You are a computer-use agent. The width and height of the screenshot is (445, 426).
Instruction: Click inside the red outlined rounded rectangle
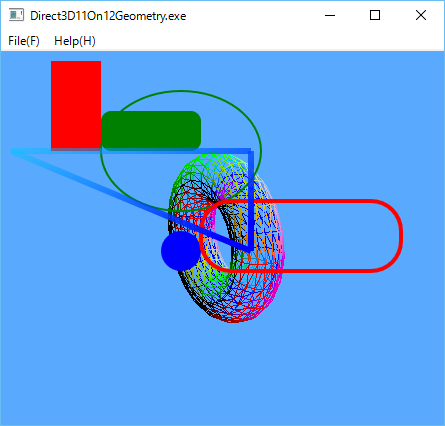point(333,236)
